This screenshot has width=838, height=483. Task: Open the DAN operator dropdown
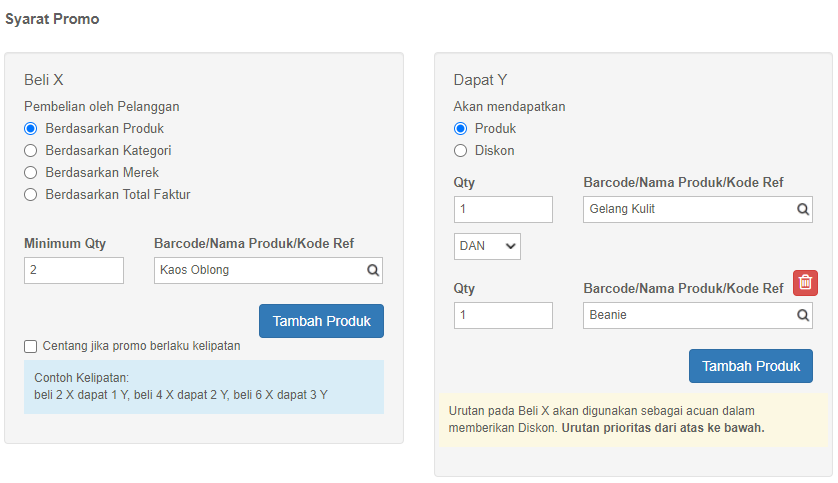click(487, 246)
